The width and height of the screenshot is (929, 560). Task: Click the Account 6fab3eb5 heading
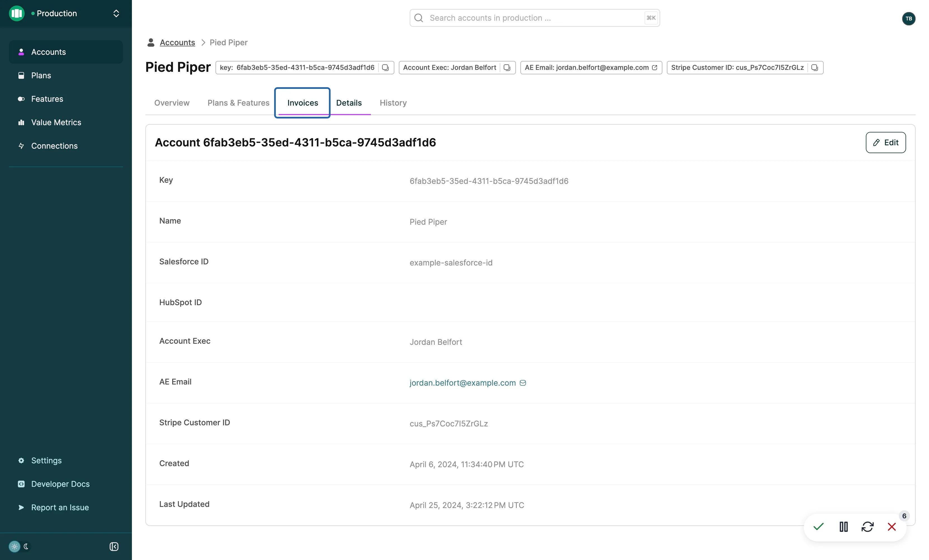tap(295, 143)
